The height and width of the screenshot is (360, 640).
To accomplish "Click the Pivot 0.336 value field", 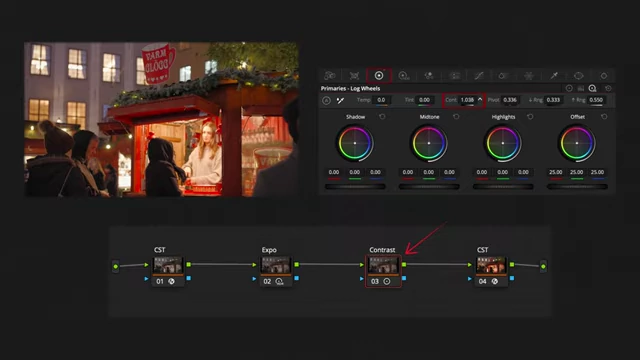I will [510, 100].
